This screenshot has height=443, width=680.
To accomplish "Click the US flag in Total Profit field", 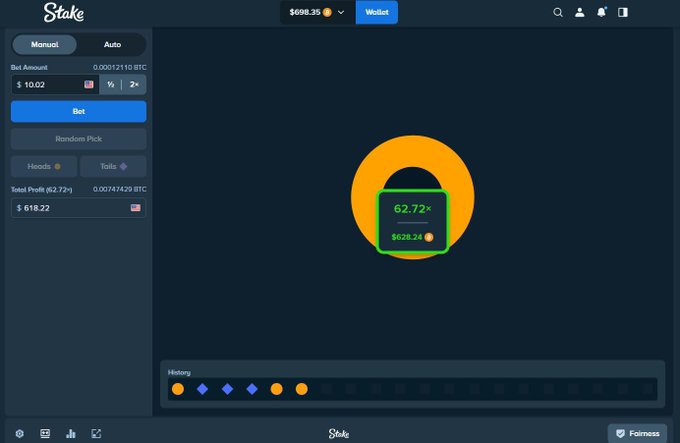I will point(136,208).
